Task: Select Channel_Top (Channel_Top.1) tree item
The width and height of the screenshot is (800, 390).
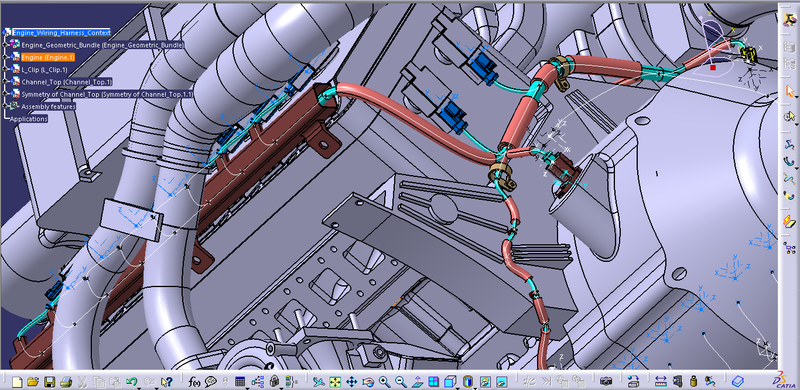Action: point(67,82)
